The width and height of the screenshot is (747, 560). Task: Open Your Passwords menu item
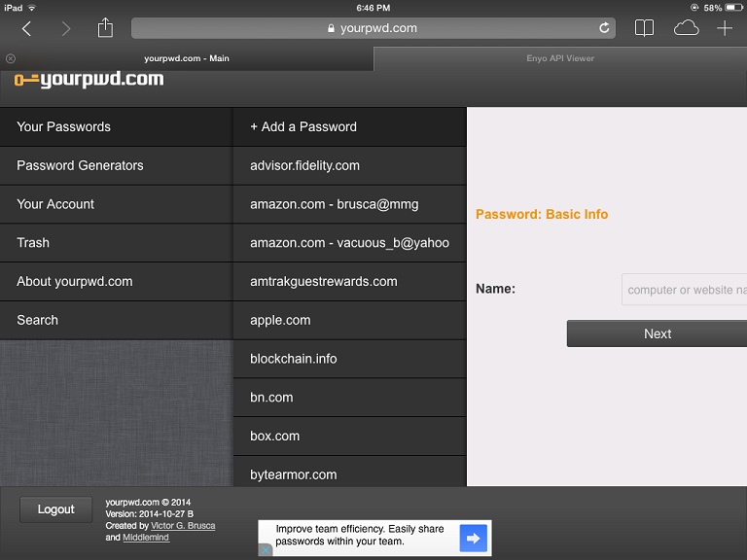117,126
